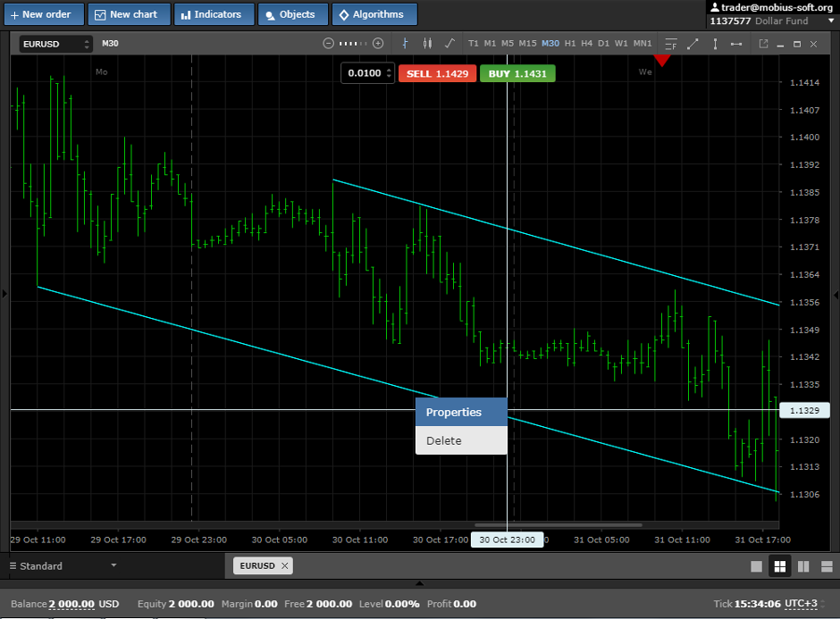Select MN1 monthly timeframe
840x619 pixels.
pyautogui.click(x=643, y=44)
